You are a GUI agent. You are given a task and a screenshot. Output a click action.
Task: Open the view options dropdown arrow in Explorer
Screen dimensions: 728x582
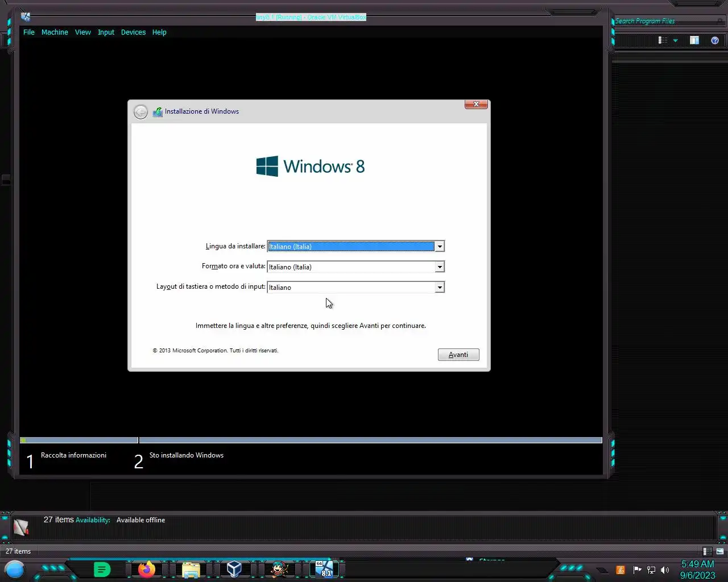[x=676, y=40]
